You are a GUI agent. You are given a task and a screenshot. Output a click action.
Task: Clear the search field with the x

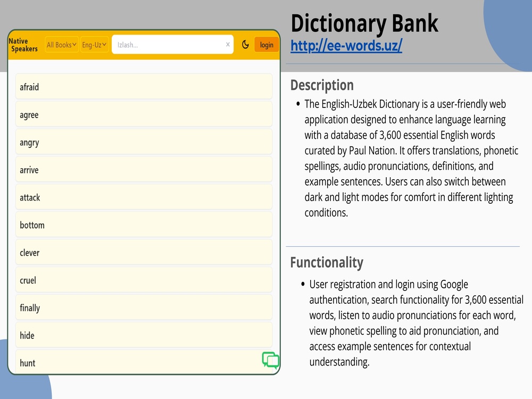coord(228,44)
